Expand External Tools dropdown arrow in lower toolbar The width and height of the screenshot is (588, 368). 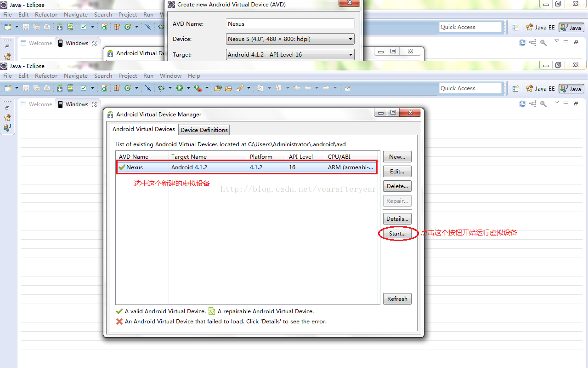click(x=207, y=88)
